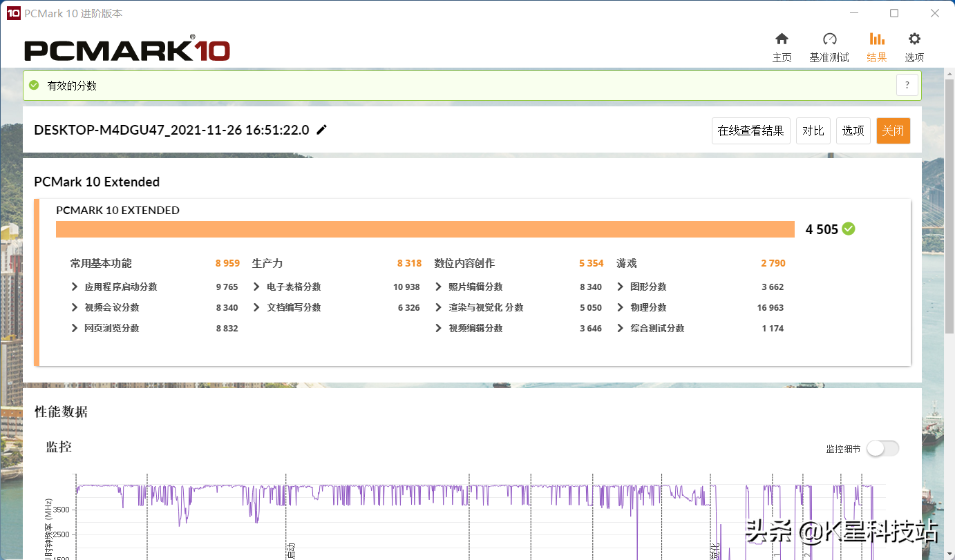Click the 应用程序启动分数 value 9 765
The height and width of the screenshot is (560, 955).
click(x=227, y=287)
